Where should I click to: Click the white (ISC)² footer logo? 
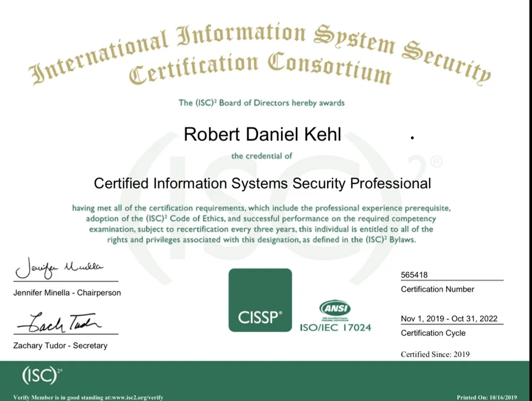43,375
